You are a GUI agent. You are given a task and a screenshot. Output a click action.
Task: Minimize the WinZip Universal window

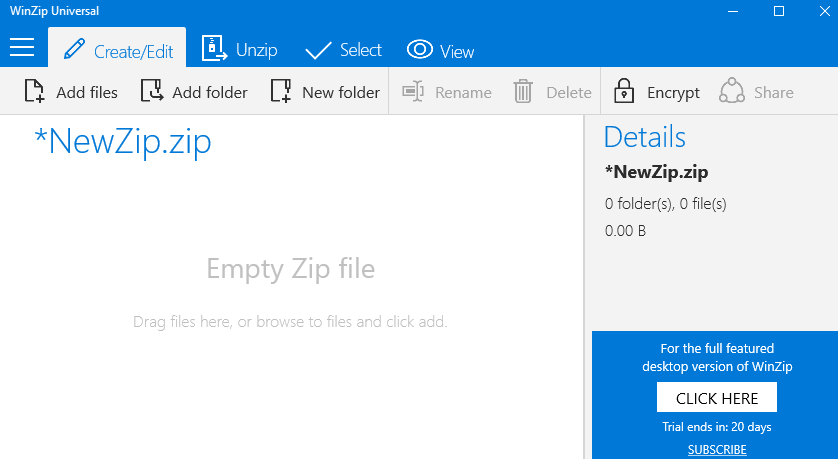point(733,11)
